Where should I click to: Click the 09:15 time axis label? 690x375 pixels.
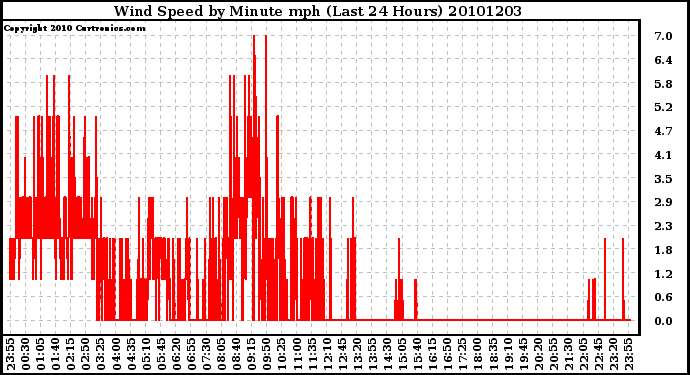coord(251,355)
